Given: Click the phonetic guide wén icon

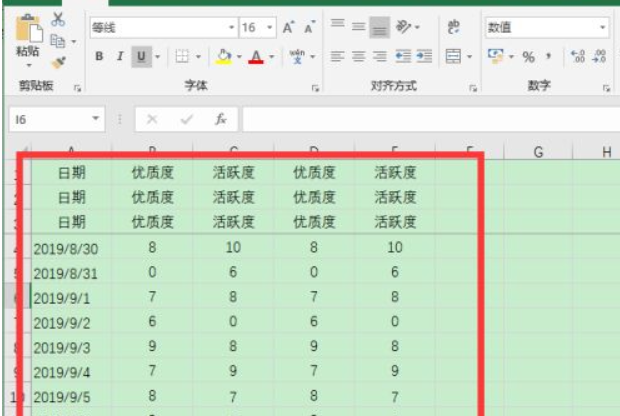Looking at the screenshot, I should point(297,57).
